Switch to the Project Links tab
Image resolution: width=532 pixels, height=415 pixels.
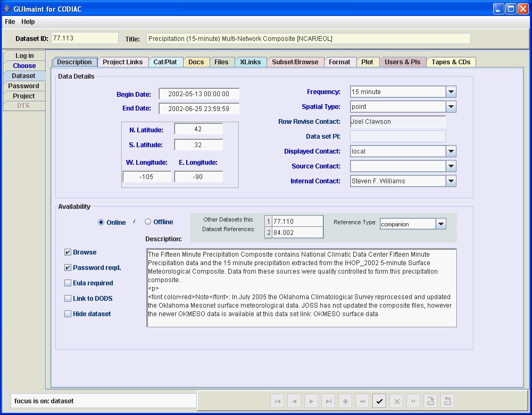pyautogui.click(x=123, y=62)
